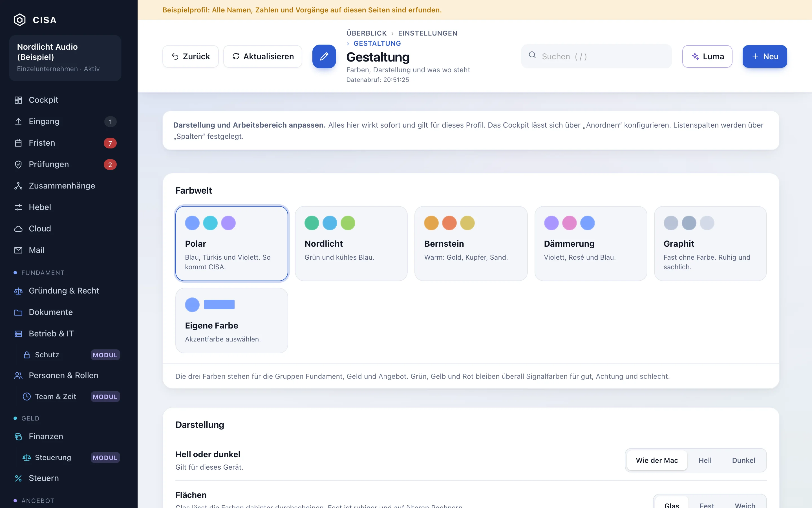812x508 pixels.
Task: Open Zusammenhänge in the sidebar
Action: 65,186
